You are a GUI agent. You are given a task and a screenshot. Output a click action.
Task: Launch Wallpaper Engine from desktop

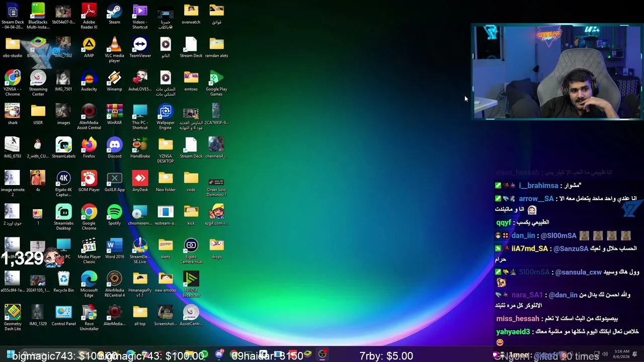pos(166,117)
